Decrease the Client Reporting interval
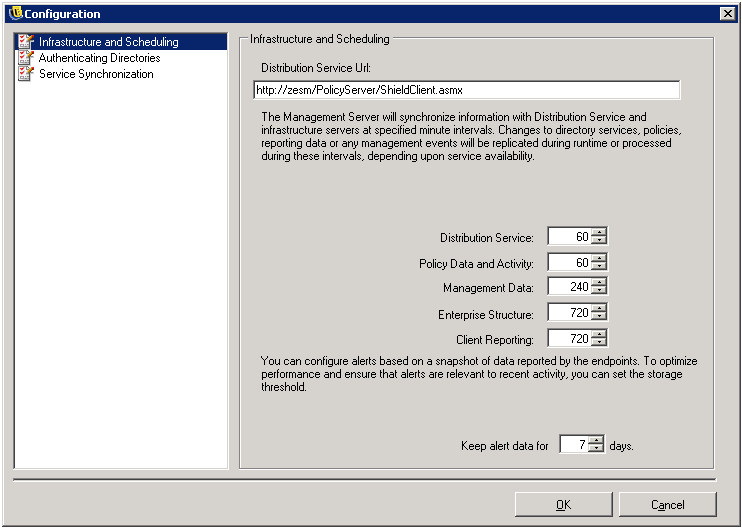 pos(599,342)
